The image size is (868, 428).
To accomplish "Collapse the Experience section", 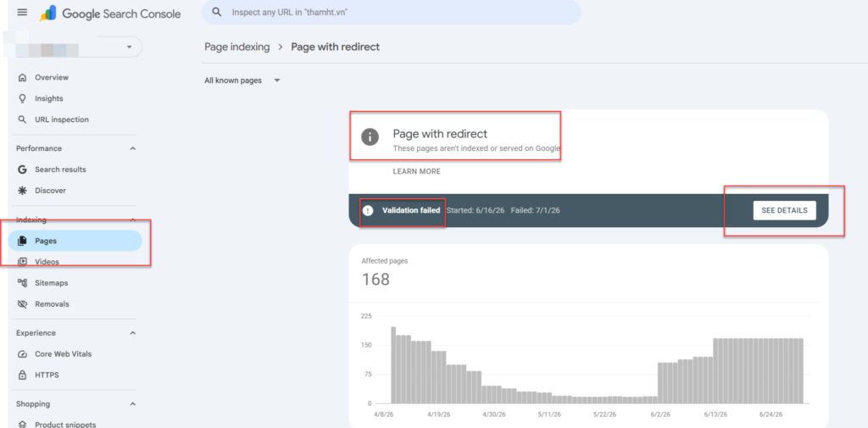I will coord(132,333).
